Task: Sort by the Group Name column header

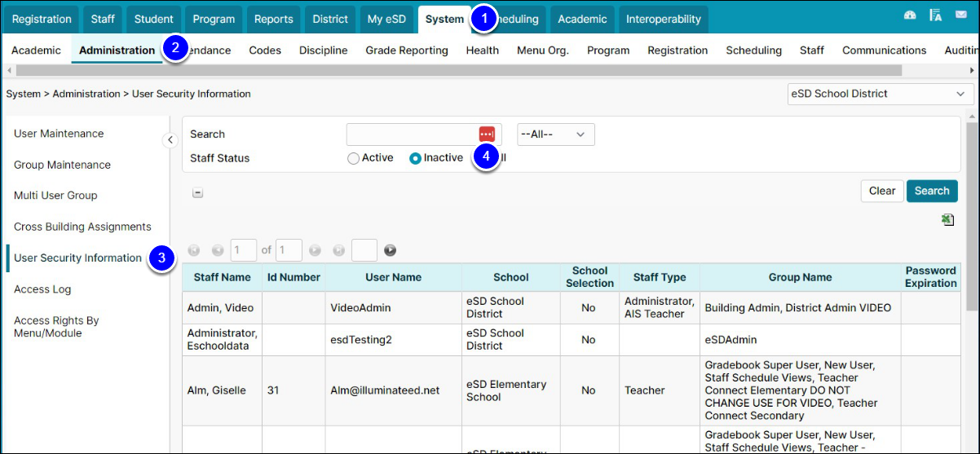Action: (800, 277)
